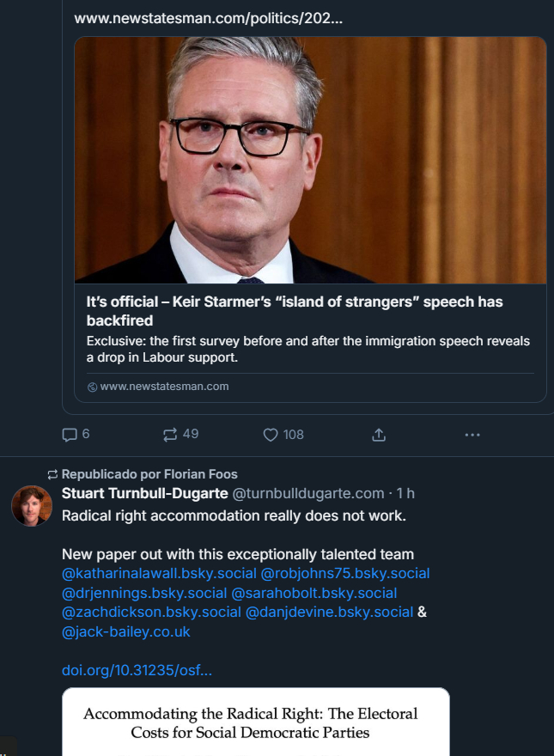The width and height of the screenshot is (554, 756).
Task: Open Stuart Turnbull-Dugarte's profile avatar
Action: [32, 506]
